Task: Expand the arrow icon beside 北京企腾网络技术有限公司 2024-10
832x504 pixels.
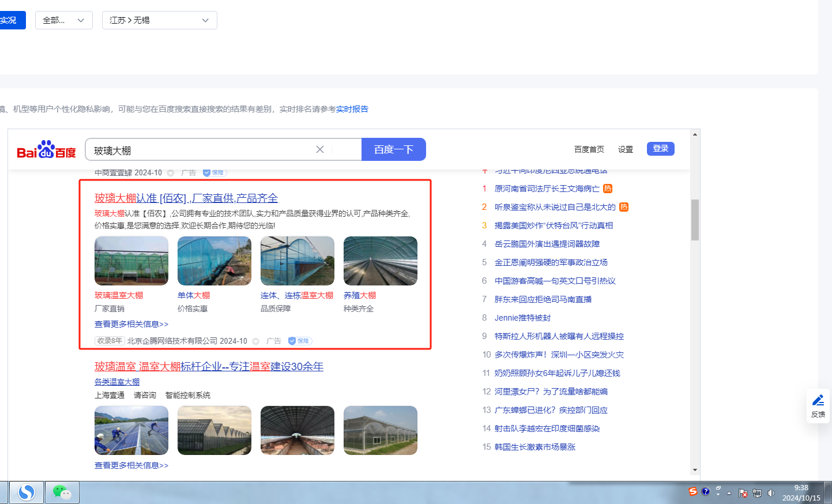Action: (256, 341)
